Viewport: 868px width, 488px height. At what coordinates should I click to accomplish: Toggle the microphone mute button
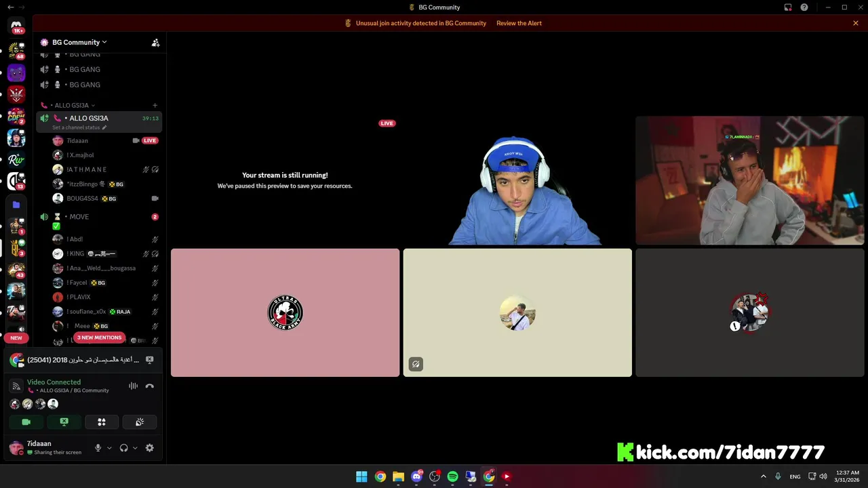pyautogui.click(x=98, y=448)
